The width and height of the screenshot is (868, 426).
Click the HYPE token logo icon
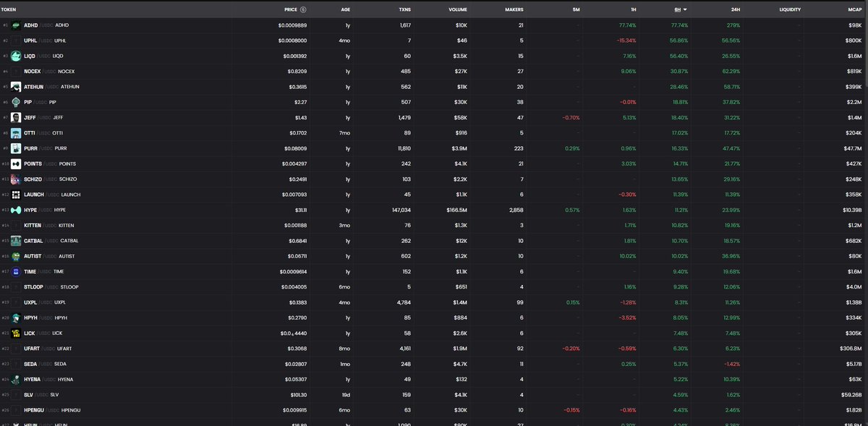pyautogui.click(x=16, y=210)
